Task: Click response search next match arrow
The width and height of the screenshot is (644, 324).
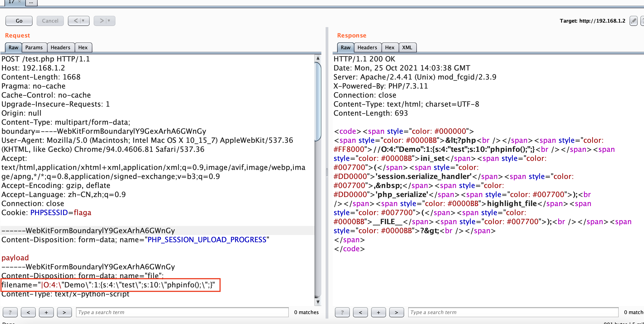Action: (x=396, y=312)
